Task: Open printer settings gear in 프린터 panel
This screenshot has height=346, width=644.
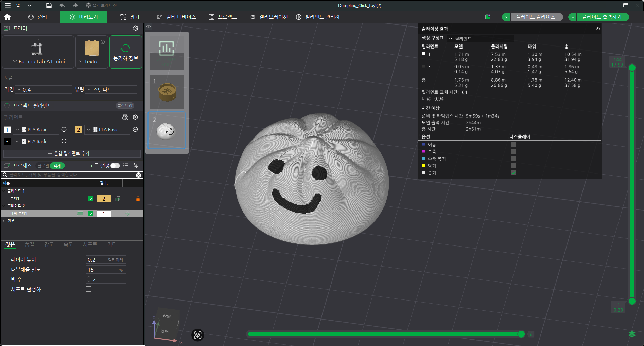Action: click(x=136, y=28)
